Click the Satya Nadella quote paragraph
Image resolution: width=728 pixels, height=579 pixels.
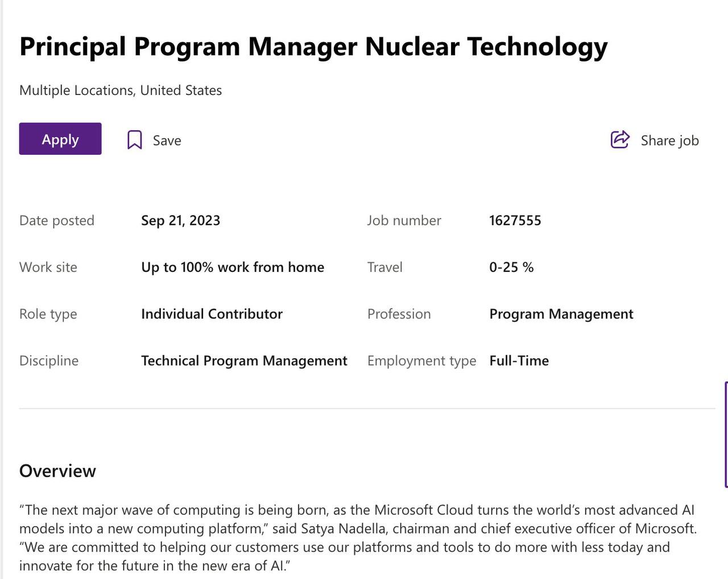point(358,537)
